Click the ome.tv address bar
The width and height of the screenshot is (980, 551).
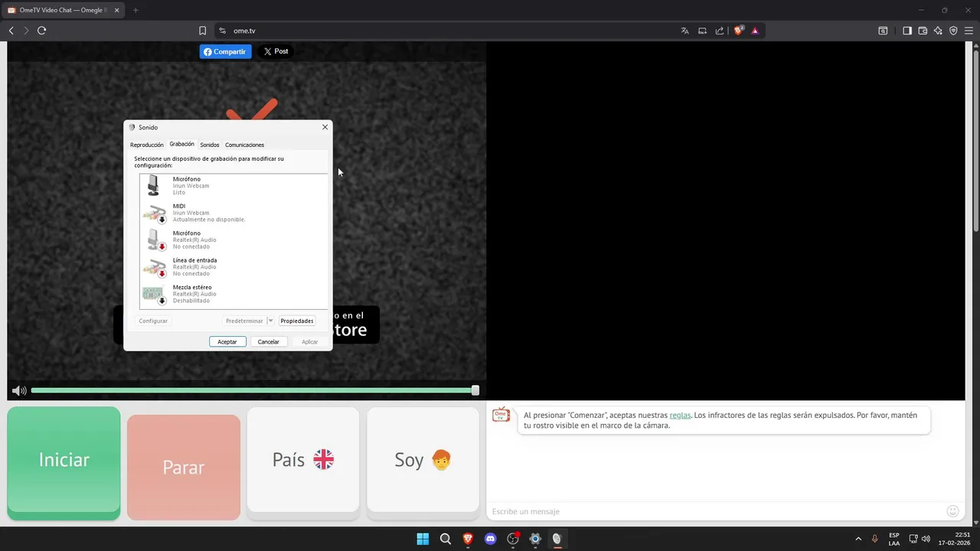[452, 31]
